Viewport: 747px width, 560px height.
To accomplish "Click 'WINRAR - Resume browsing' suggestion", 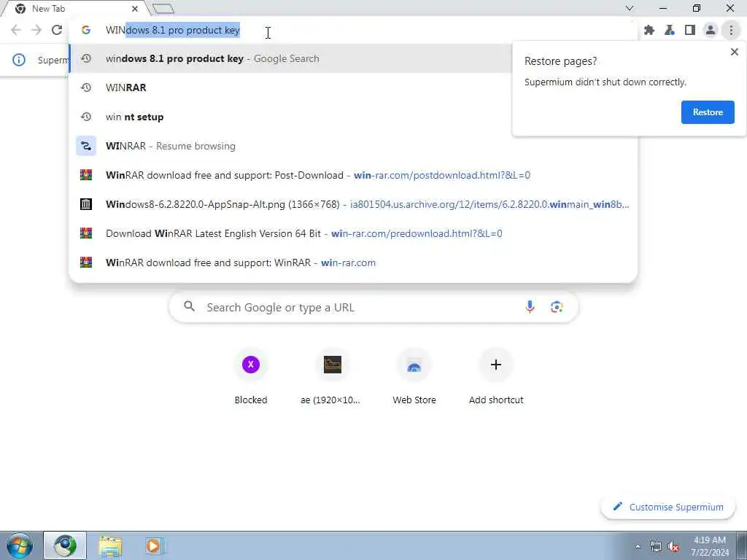I will pyautogui.click(x=353, y=146).
